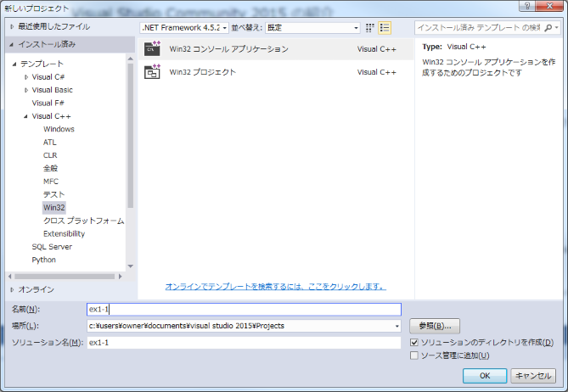Select the クロス プラットフォーム category
Image resolution: width=568 pixels, height=392 pixels.
click(x=83, y=221)
